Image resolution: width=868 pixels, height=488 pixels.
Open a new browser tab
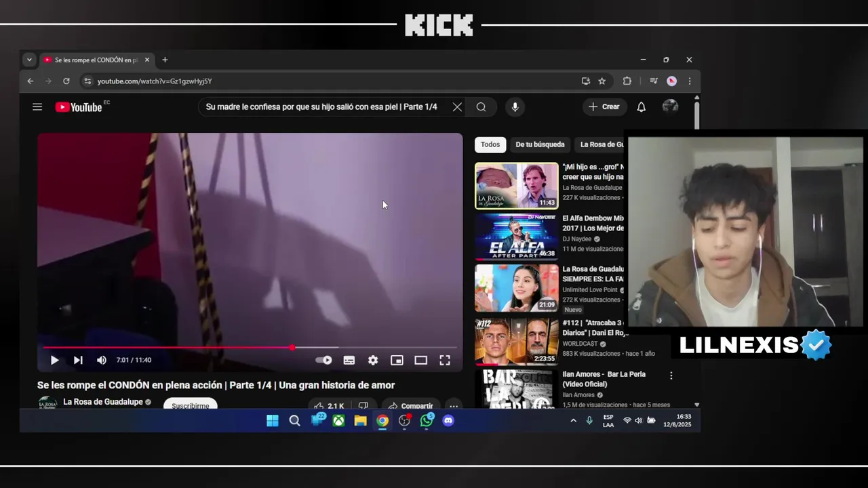click(x=165, y=60)
